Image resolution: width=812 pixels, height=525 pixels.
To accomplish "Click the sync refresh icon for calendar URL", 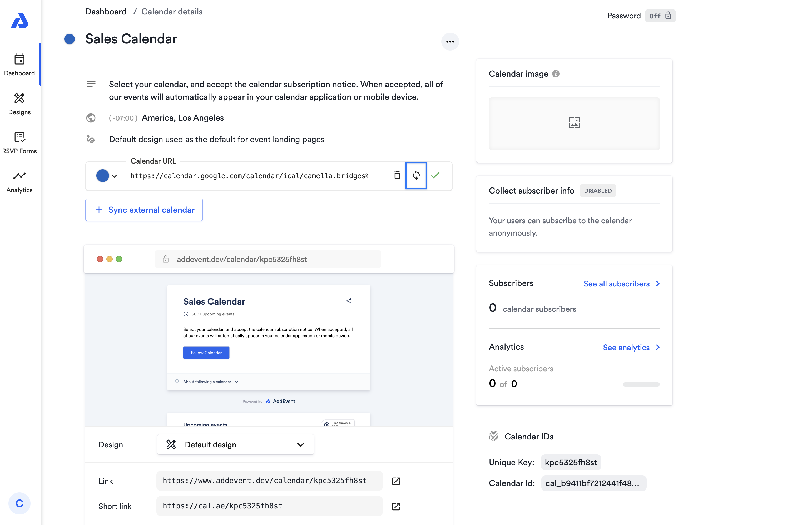I will (x=415, y=175).
